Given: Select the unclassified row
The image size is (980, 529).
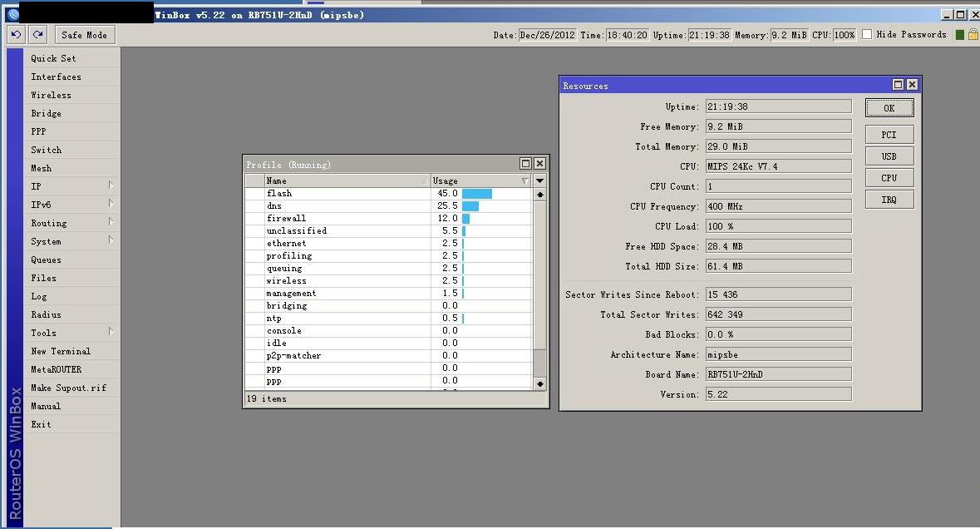Looking at the screenshot, I should click(x=388, y=230).
